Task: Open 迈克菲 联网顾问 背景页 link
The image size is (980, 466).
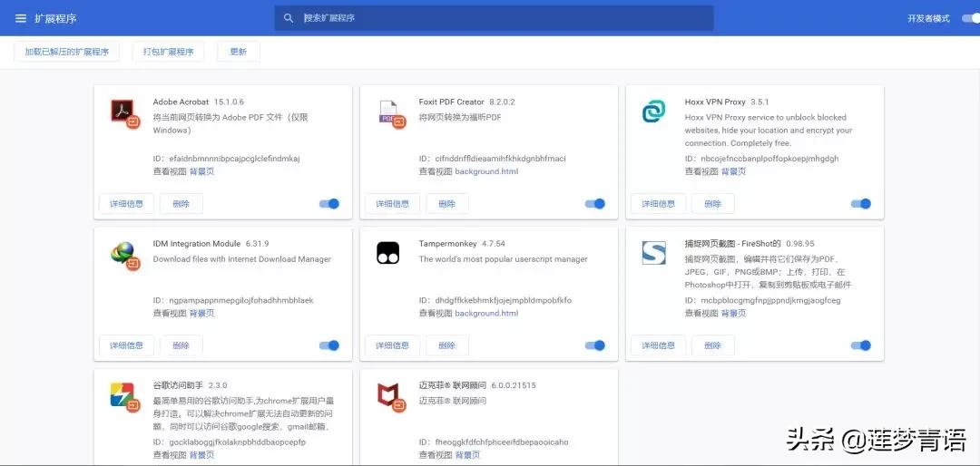Action: coord(467,455)
